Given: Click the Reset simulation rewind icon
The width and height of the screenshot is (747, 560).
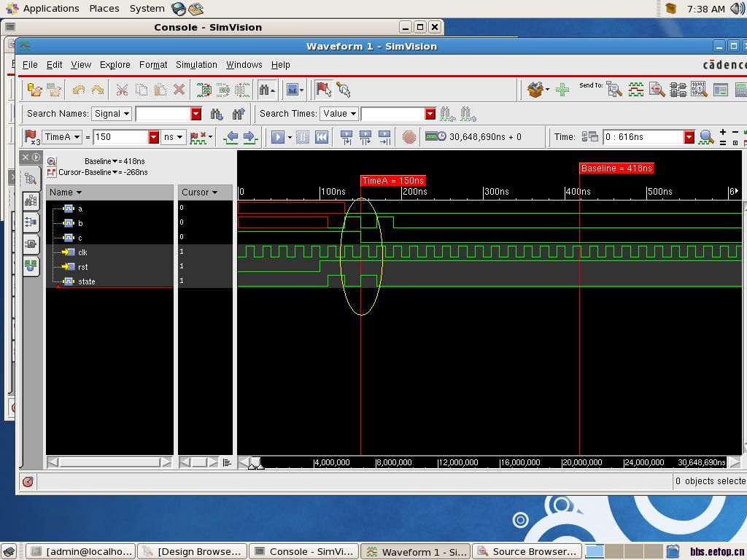Looking at the screenshot, I should pos(321,137).
